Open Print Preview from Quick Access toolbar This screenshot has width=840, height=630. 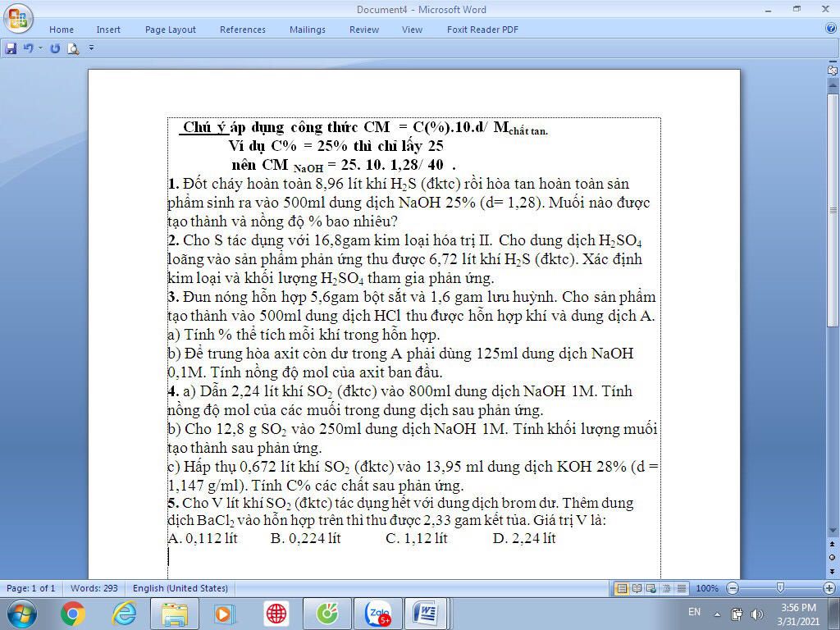pyautogui.click(x=73, y=48)
